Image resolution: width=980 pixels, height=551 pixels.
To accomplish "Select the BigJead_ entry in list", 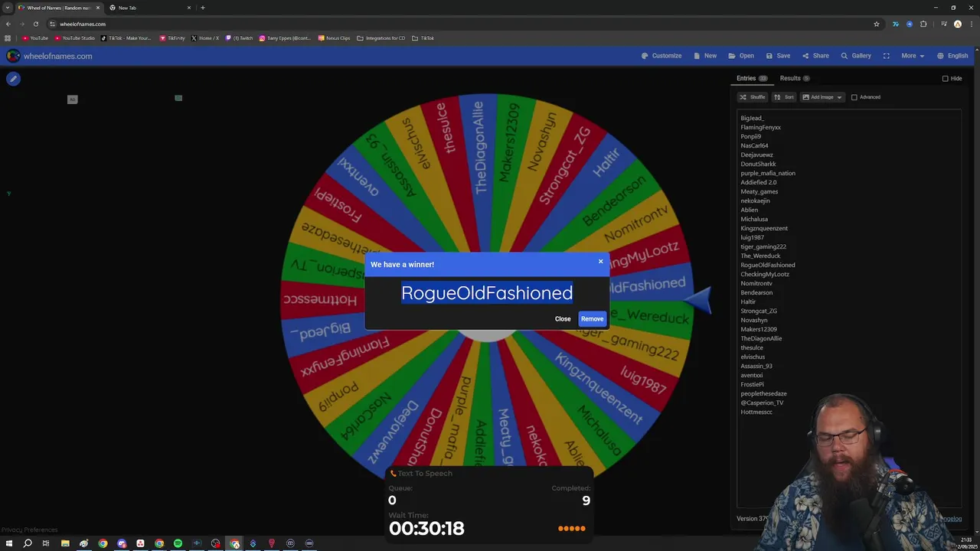I will (x=752, y=118).
